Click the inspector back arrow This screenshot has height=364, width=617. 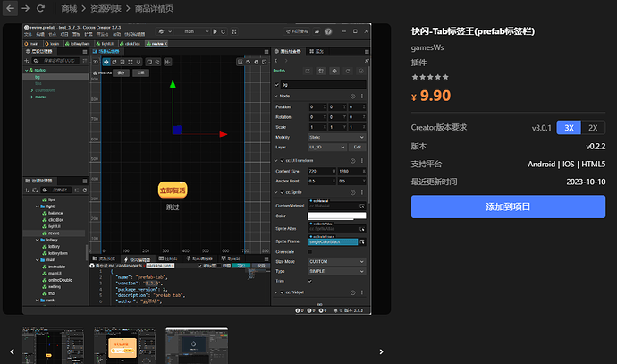pyautogui.click(x=275, y=61)
